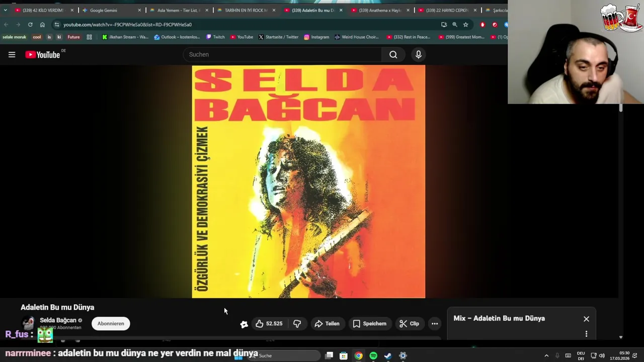
Task: Switch to the 22 HAYKO CEPKİN tab
Action: click(447, 10)
